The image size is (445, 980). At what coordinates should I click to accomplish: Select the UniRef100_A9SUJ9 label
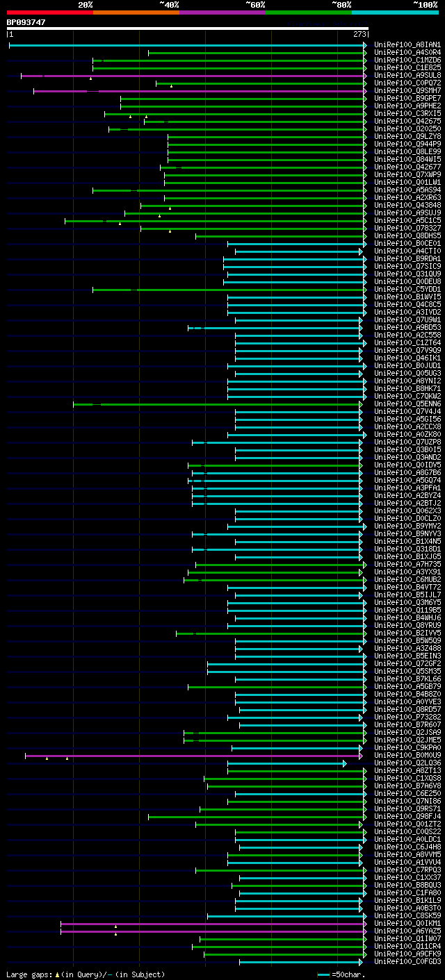(407, 213)
